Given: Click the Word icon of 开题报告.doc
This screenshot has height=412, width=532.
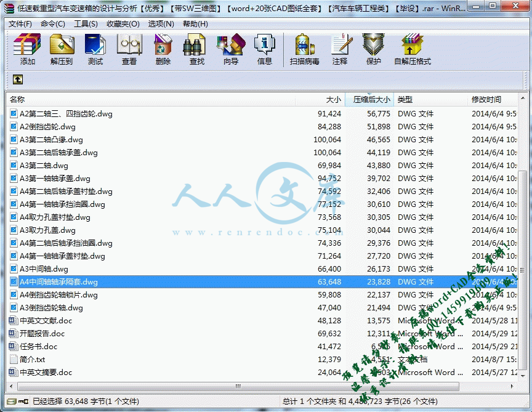Looking at the screenshot, I should coord(14,333).
